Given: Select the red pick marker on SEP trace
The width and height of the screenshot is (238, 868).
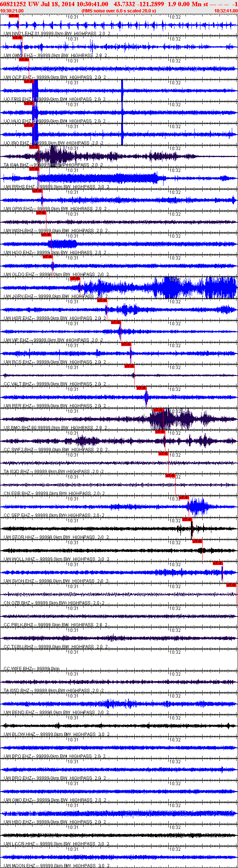Looking at the screenshot, I should (184, 498).
